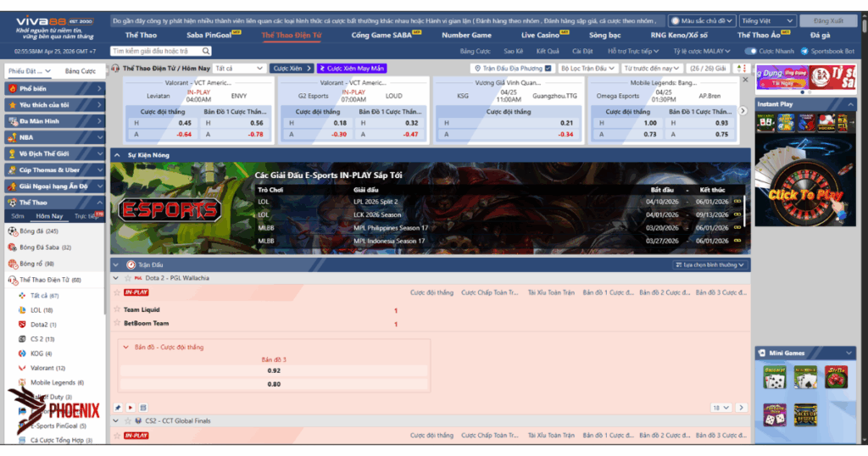
Task: Click the Yêu thích của tôi star icon
Action: coord(13,104)
